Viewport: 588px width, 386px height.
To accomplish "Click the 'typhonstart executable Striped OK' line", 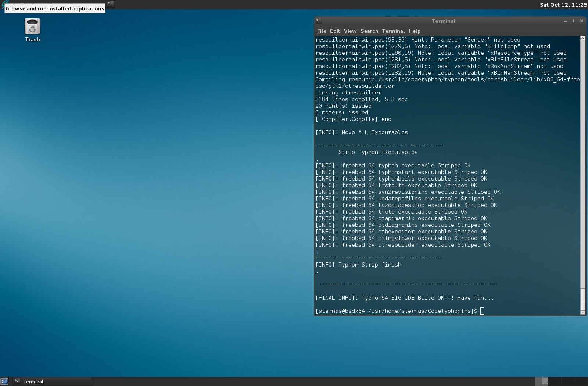I will point(401,172).
